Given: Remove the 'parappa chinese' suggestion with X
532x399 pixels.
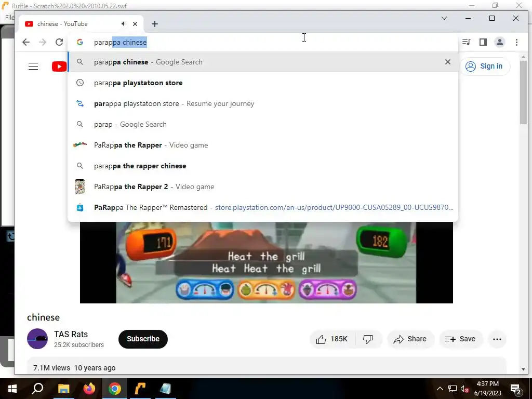Looking at the screenshot, I should click(x=447, y=62).
